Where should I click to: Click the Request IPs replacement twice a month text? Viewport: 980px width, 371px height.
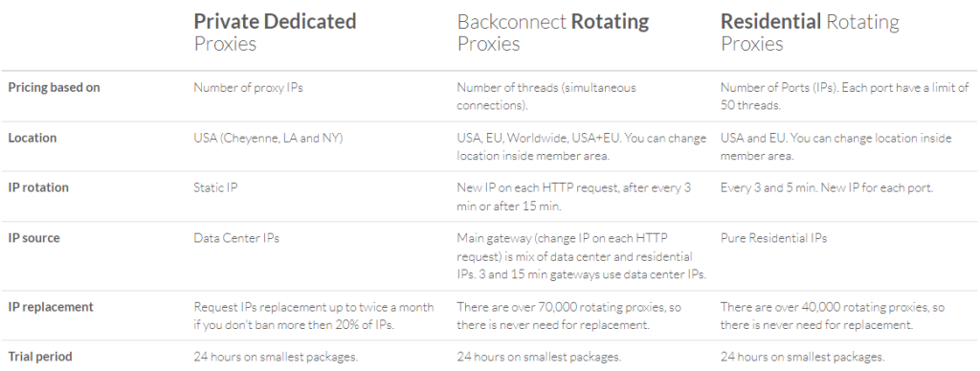(x=314, y=316)
